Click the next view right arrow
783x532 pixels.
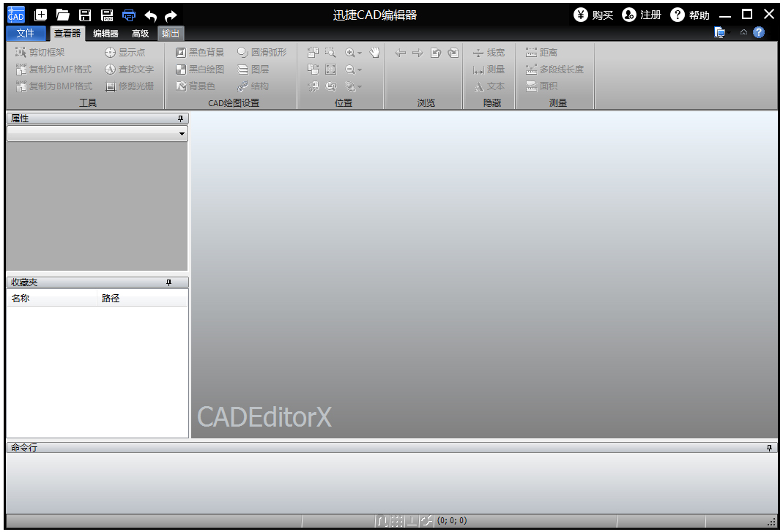[418, 53]
